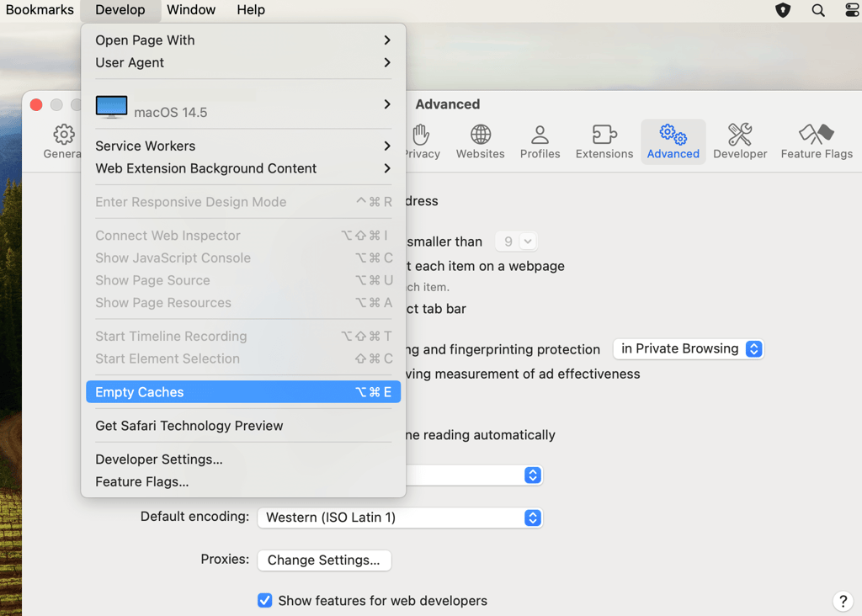The width and height of the screenshot is (862, 616).
Task: Click Start Timeline Recording item
Action: (x=243, y=337)
